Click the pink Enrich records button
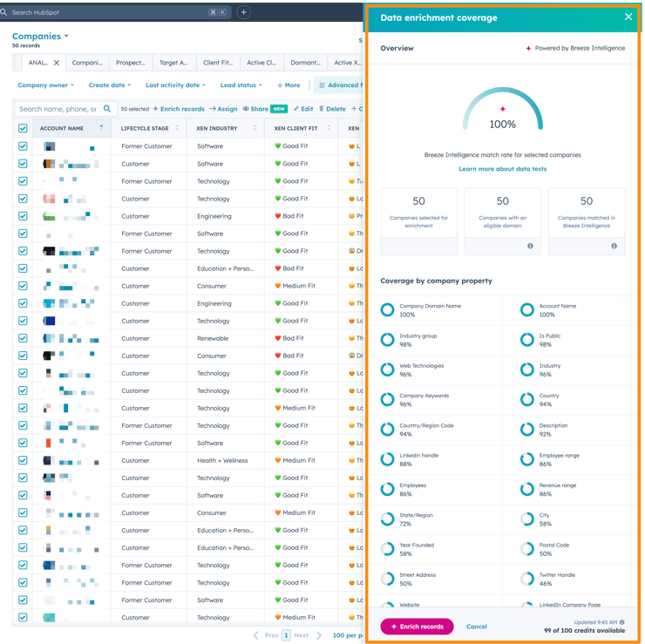The width and height of the screenshot is (645, 644). click(x=417, y=627)
